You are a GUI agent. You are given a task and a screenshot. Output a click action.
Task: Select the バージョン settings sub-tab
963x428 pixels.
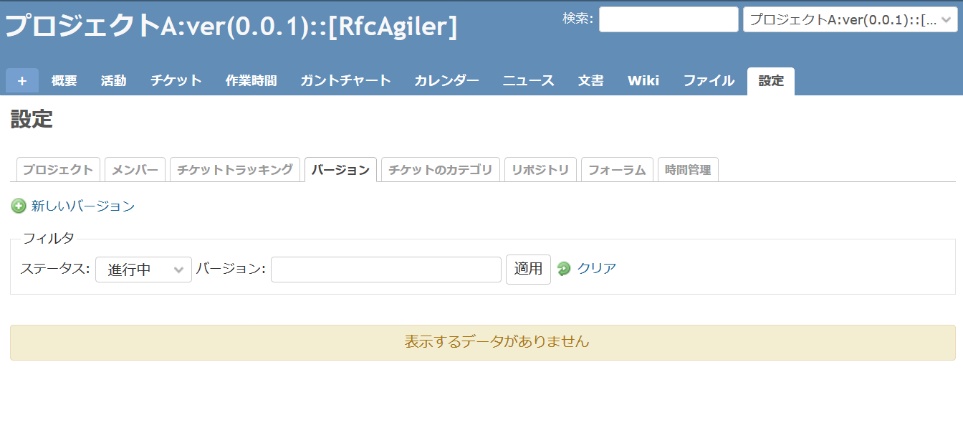pos(340,170)
